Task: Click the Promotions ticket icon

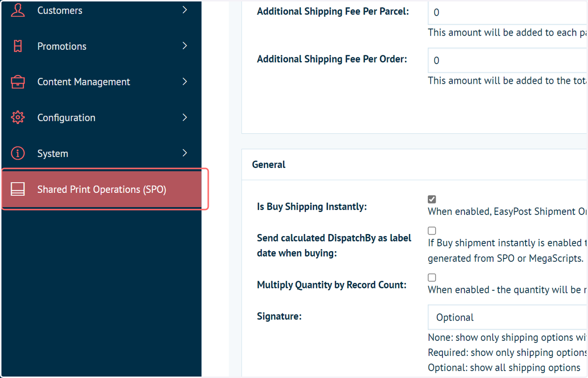Action: click(18, 46)
